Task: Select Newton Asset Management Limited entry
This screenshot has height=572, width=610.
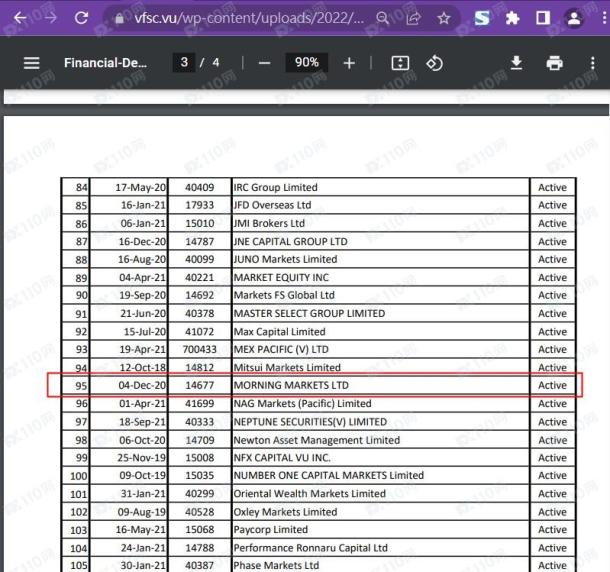Action: [317, 440]
